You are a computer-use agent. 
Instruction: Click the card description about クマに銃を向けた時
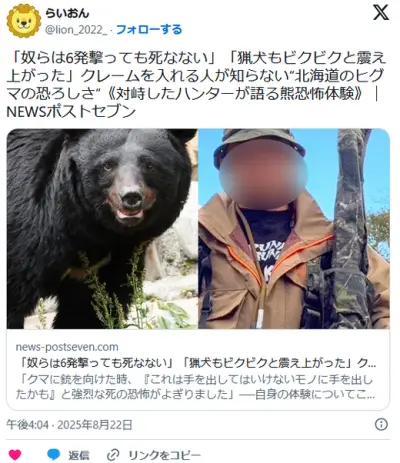pos(195,387)
